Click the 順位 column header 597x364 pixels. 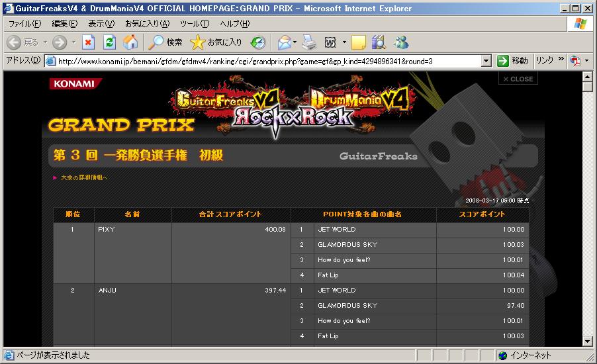pyautogui.click(x=73, y=214)
